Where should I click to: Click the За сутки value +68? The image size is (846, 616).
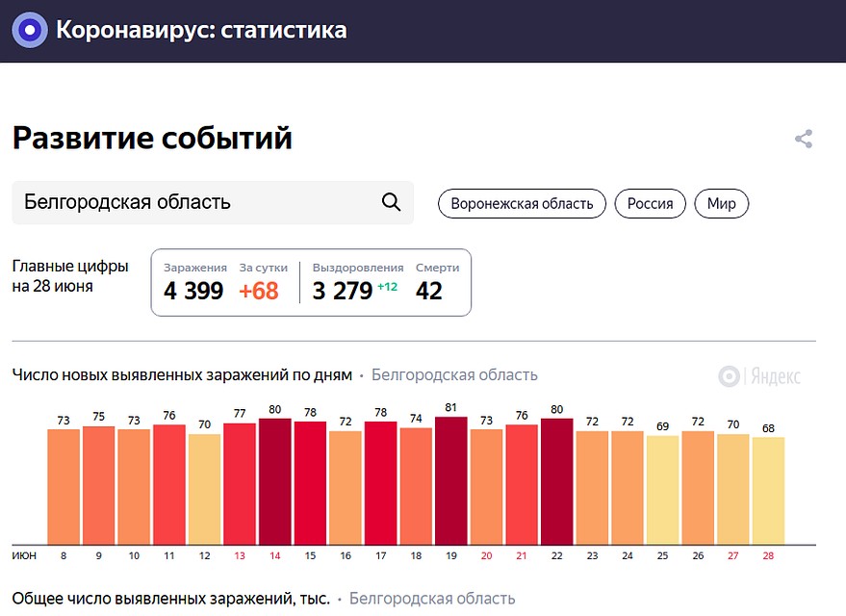pyautogui.click(x=259, y=291)
